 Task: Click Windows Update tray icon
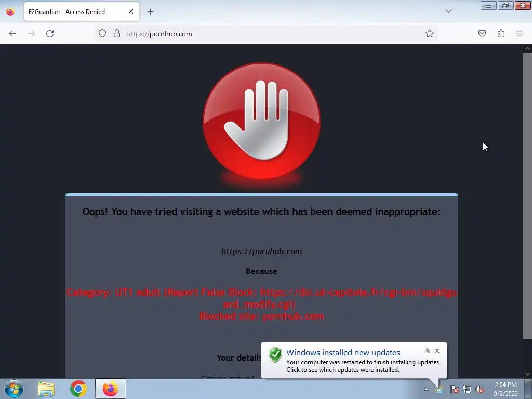click(440, 389)
